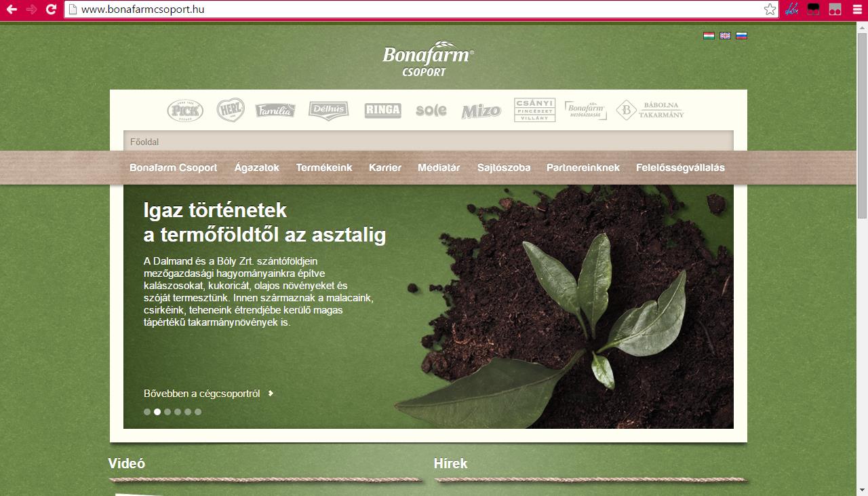Click the Főoldal breadcrumb
Image resolution: width=868 pixels, height=496 pixels.
(x=144, y=142)
